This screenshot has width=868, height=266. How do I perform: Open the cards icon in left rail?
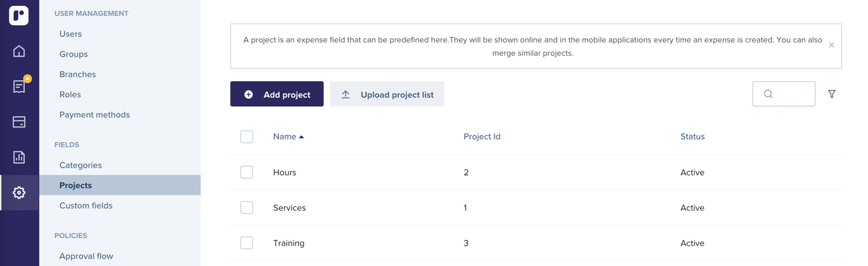[19, 121]
